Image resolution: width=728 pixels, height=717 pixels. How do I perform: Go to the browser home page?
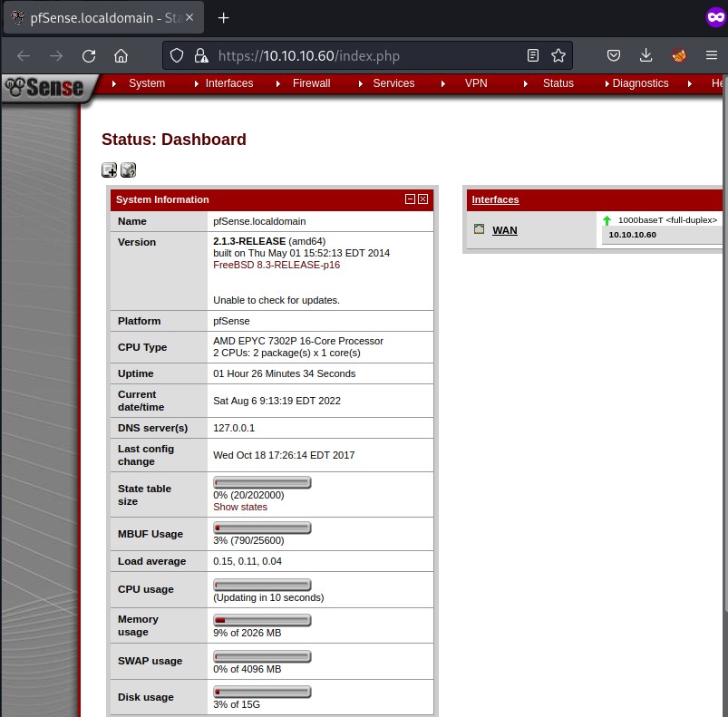pyautogui.click(x=121, y=56)
